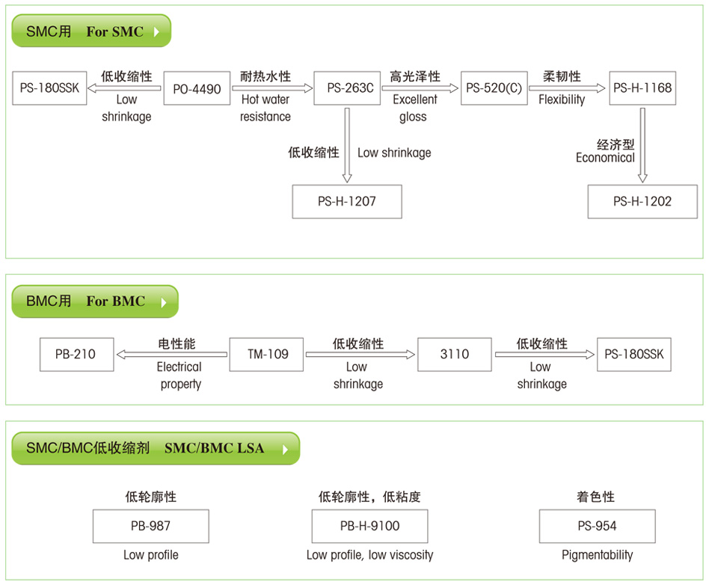Click the arrow icon on For SMC header

[x=156, y=32]
